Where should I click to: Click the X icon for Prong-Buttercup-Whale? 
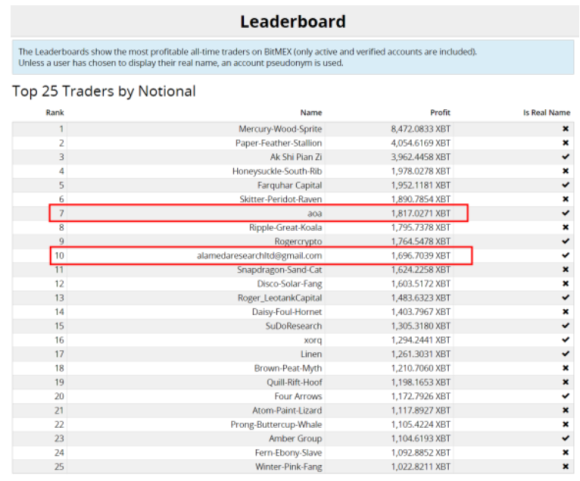[x=566, y=424]
